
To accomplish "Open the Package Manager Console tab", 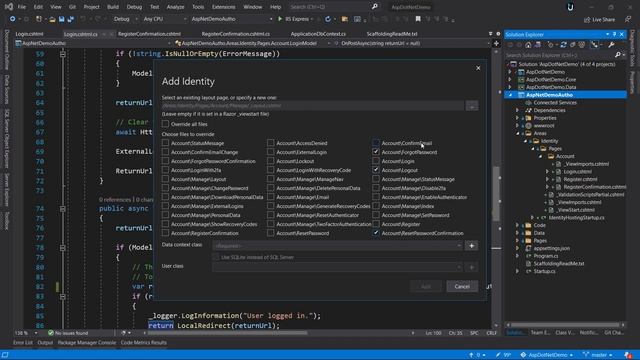I will [87, 342].
